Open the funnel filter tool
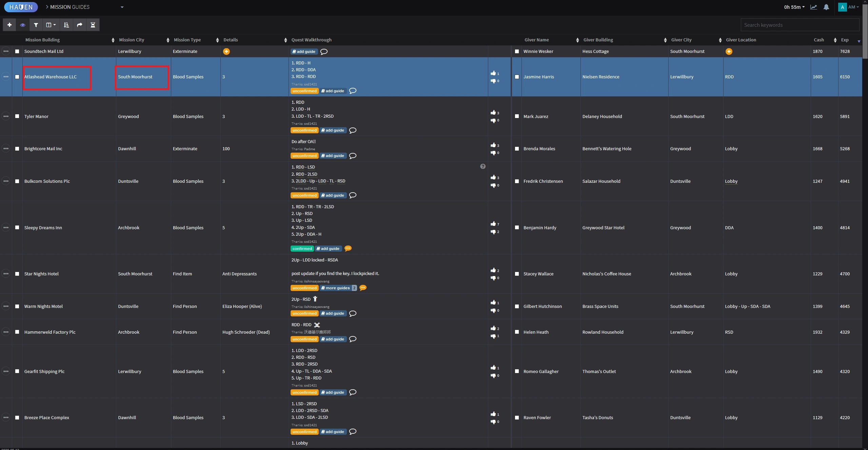This screenshot has height=450, width=868. click(36, 25)
